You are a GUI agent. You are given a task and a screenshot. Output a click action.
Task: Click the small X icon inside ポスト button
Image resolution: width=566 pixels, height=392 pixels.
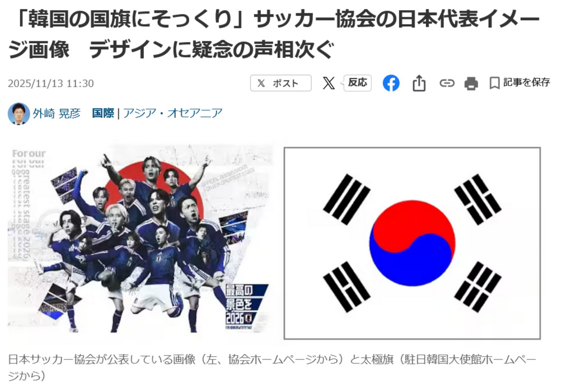(x=261, y=83)
